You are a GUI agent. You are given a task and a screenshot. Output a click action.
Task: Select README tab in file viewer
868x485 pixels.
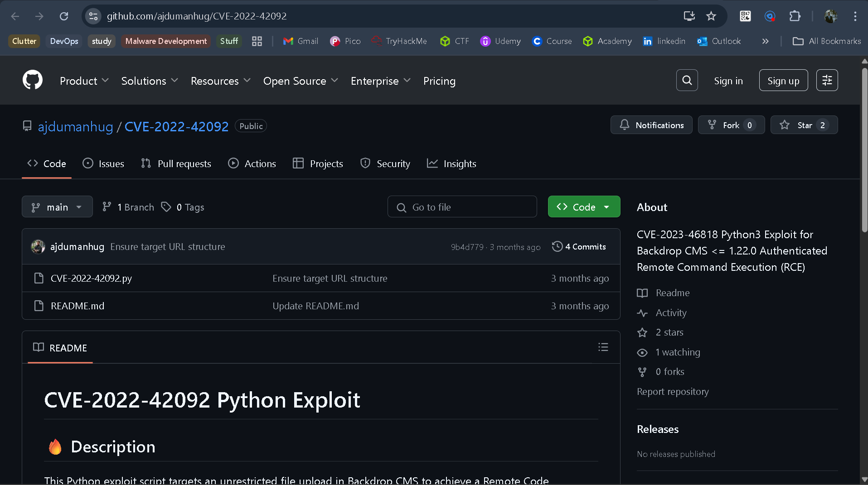coord(60,347)
